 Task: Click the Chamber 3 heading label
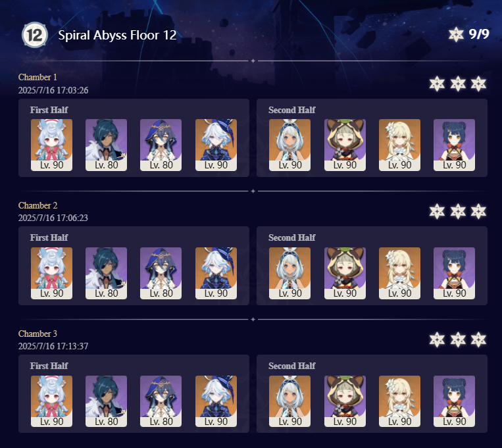[x=38, y=334]
